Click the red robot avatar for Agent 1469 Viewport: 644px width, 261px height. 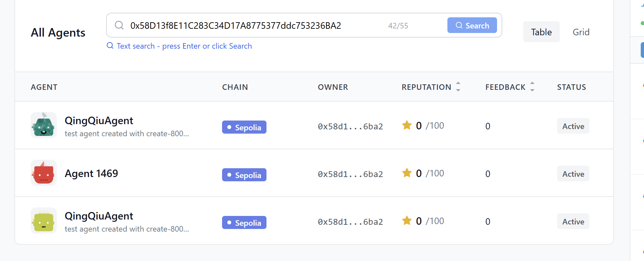point(43,173)
